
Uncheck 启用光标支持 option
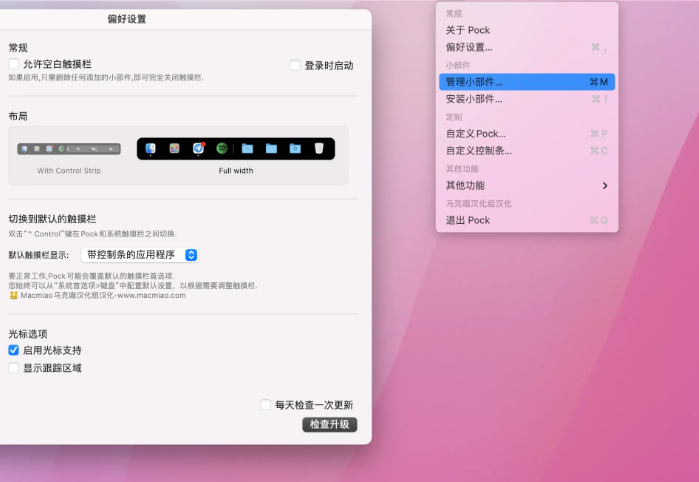coord(14,350)
